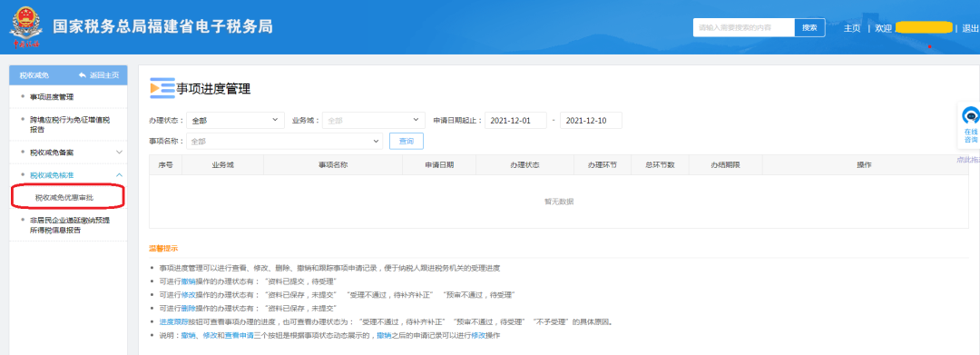Expand the 税收减免备案 sidebar section
The width and height of the screenshot is (980, 355).
pyautogui.click(x=69, y=152)
